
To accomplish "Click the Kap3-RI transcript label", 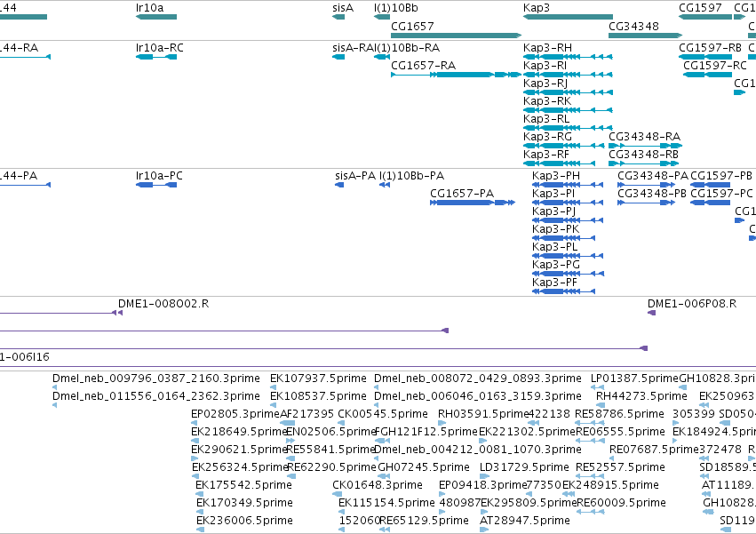I will [x=545, y=66].
